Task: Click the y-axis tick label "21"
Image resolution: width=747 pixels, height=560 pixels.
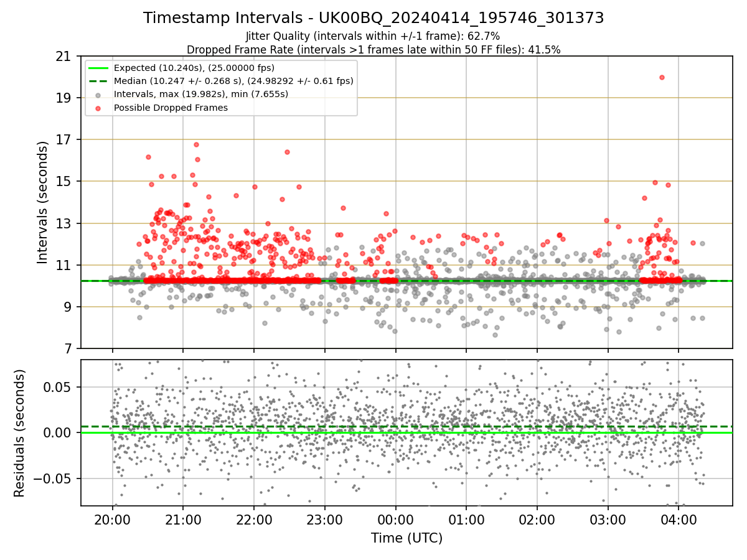Action: 63,57
